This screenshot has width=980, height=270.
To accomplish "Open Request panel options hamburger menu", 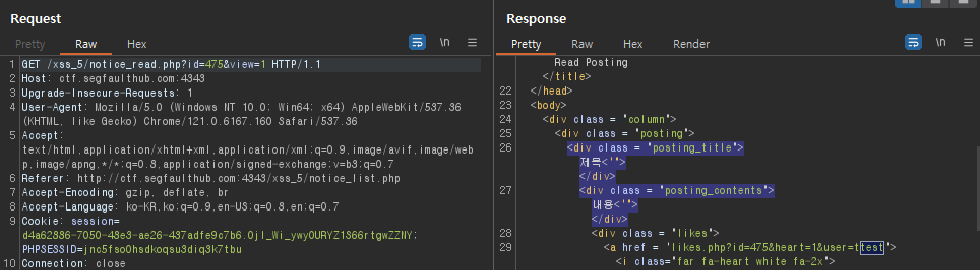I will click(472, 42).
